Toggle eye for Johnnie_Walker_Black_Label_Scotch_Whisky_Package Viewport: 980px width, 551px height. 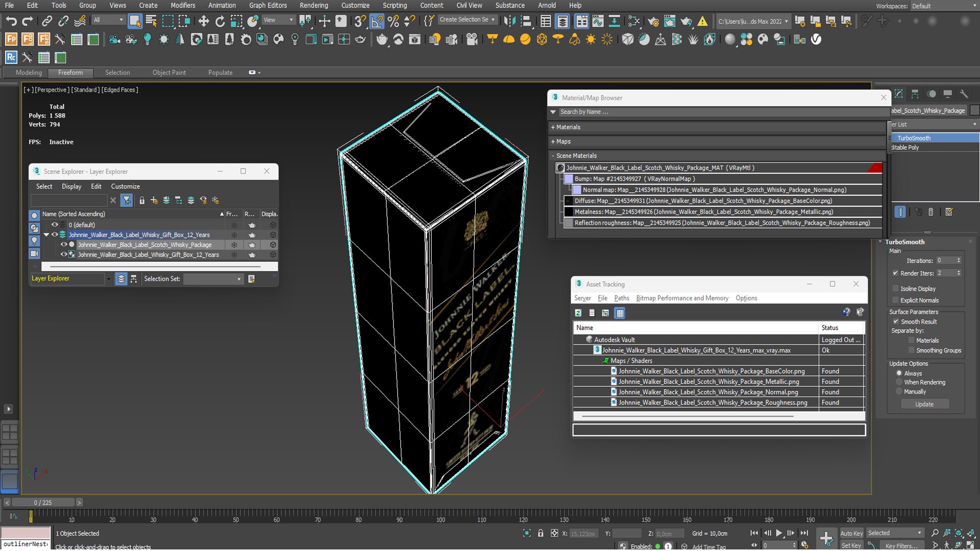64,244
